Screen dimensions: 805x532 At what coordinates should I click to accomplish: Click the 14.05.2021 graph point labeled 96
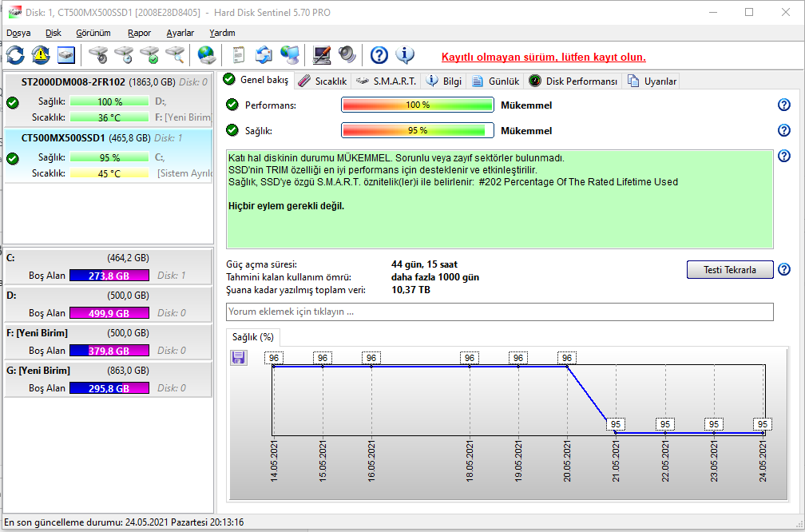click(x=274, y=366)
